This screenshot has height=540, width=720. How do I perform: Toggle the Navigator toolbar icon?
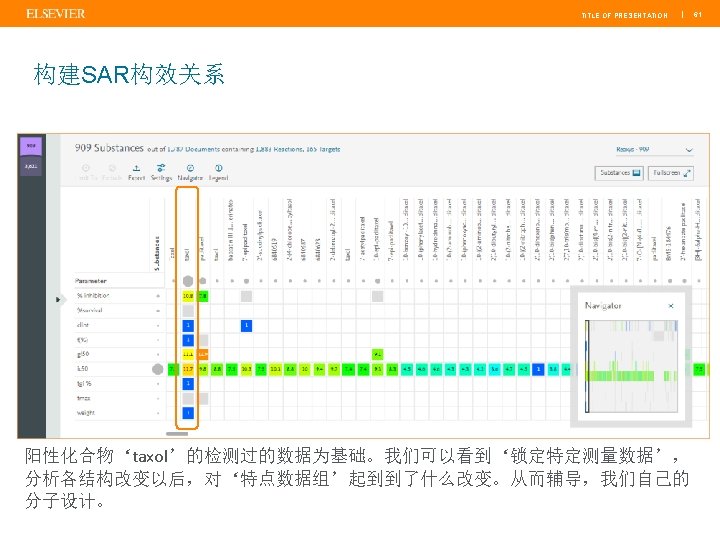tap(190, 172)
